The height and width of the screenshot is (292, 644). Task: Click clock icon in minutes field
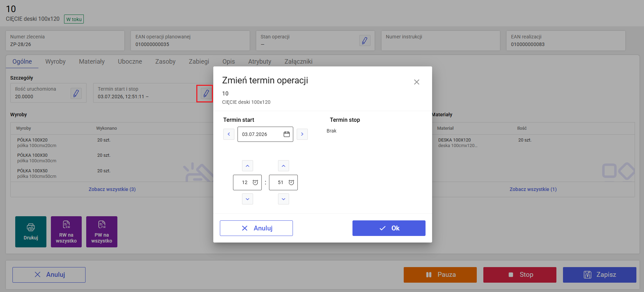tap(291, 182)
